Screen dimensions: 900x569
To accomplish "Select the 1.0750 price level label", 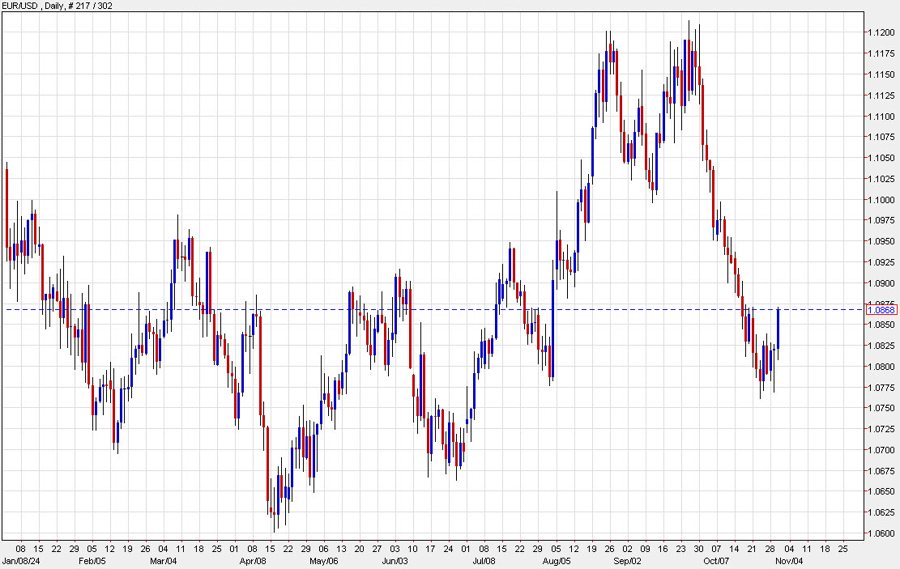I will pyautogui.click(x=881, y=408).
